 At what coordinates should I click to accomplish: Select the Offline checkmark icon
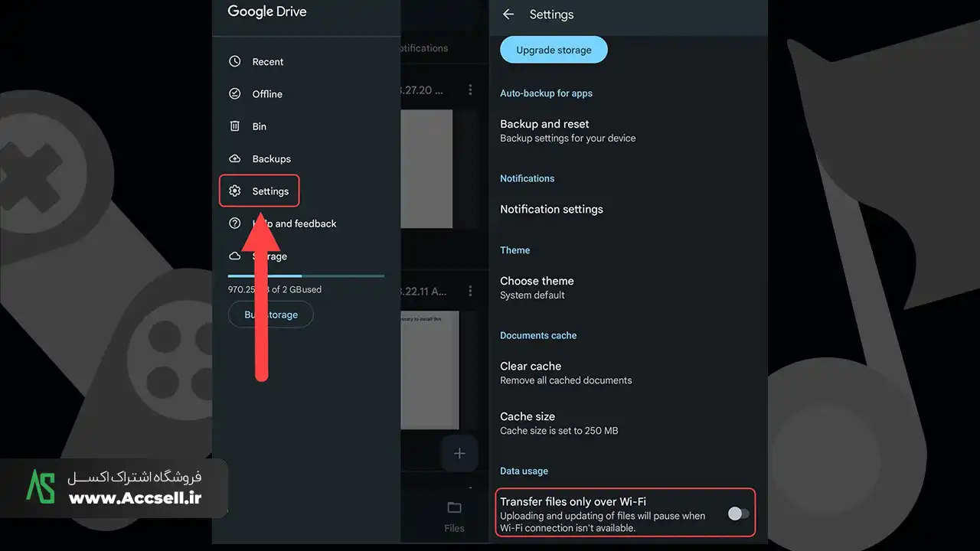(x=235, y=93)
